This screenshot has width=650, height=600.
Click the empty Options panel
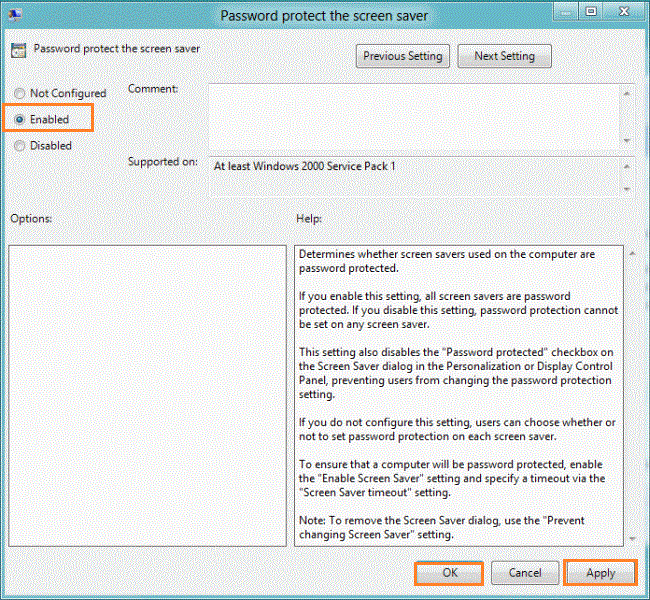click(148, 396)
